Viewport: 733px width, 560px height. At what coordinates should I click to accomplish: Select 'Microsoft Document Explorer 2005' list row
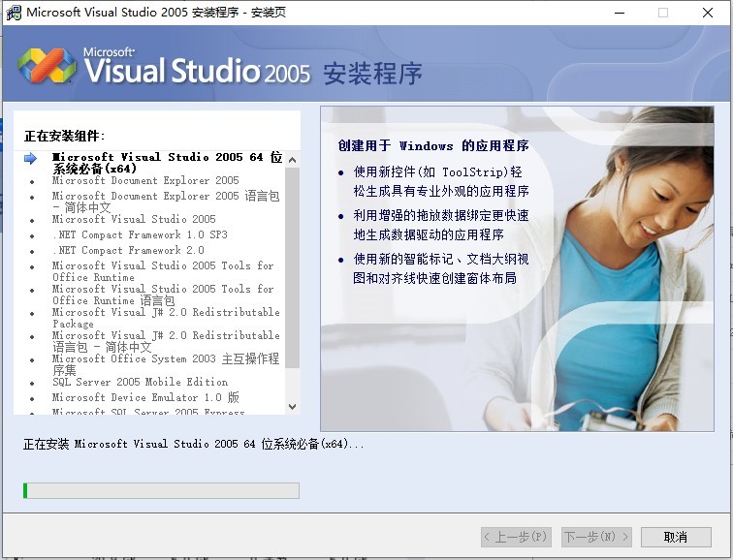[145, 181]
